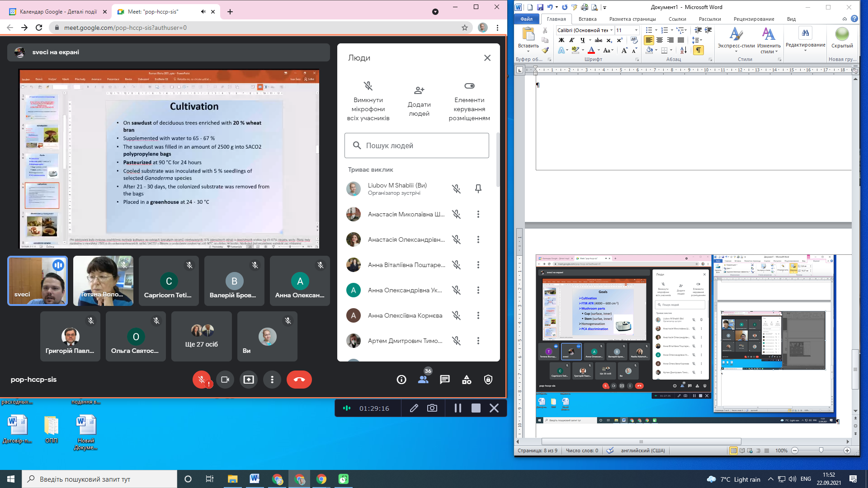The image size is (868, 488).
Task: Apply superscript formatting in Word
Action: click(620, 40)
